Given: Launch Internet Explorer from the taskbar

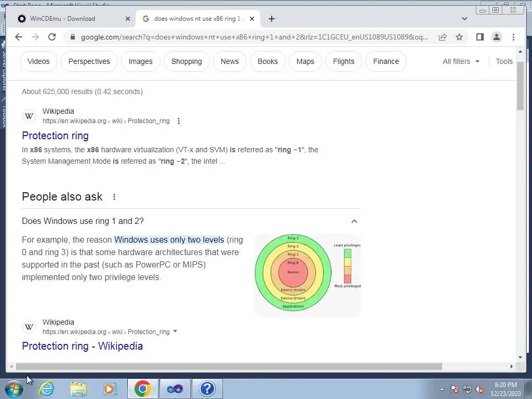Looking at the screenshot, I should pos(46,389).
